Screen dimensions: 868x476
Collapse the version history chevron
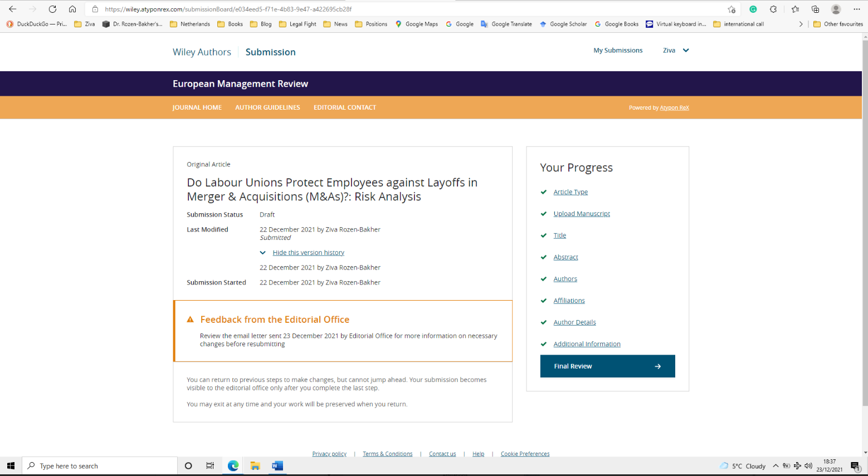coord(263,253)
